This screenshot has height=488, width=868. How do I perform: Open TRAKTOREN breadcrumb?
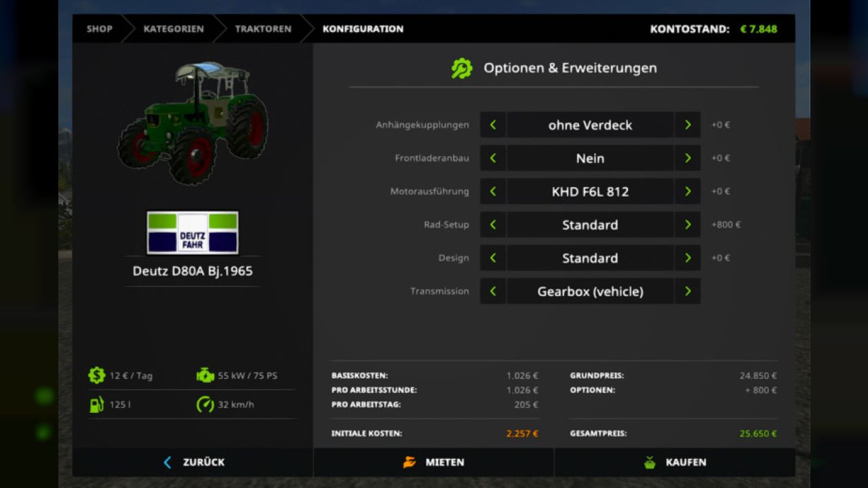(263, 28)
